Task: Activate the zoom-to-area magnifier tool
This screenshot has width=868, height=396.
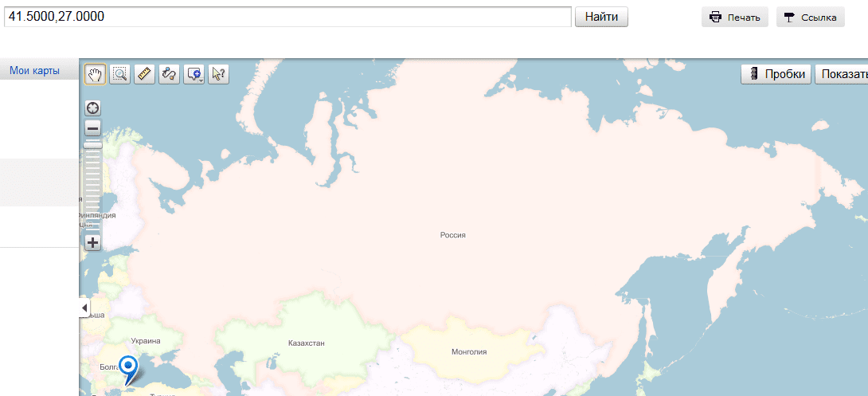Action: point(120,74)
